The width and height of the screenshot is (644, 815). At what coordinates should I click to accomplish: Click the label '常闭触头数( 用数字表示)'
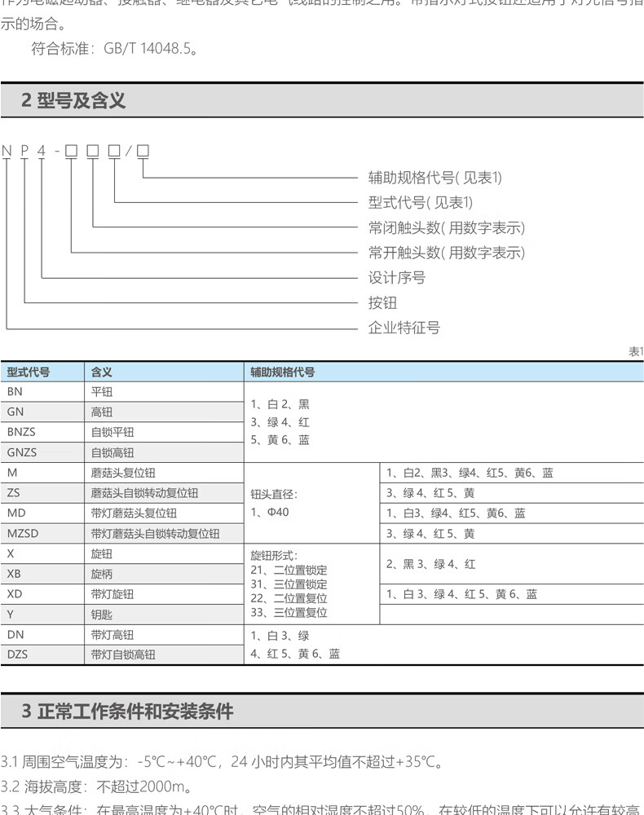tap(447, 227)
